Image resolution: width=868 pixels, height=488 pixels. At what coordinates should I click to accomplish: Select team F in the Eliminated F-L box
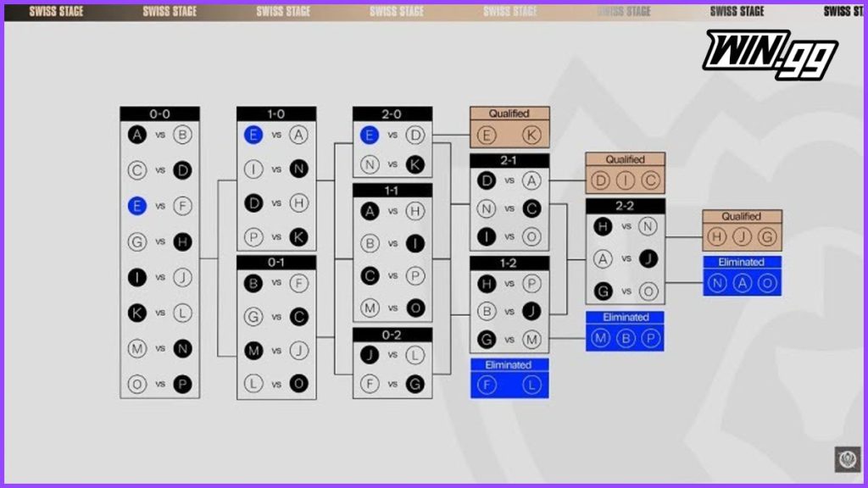tap(487, 385)
